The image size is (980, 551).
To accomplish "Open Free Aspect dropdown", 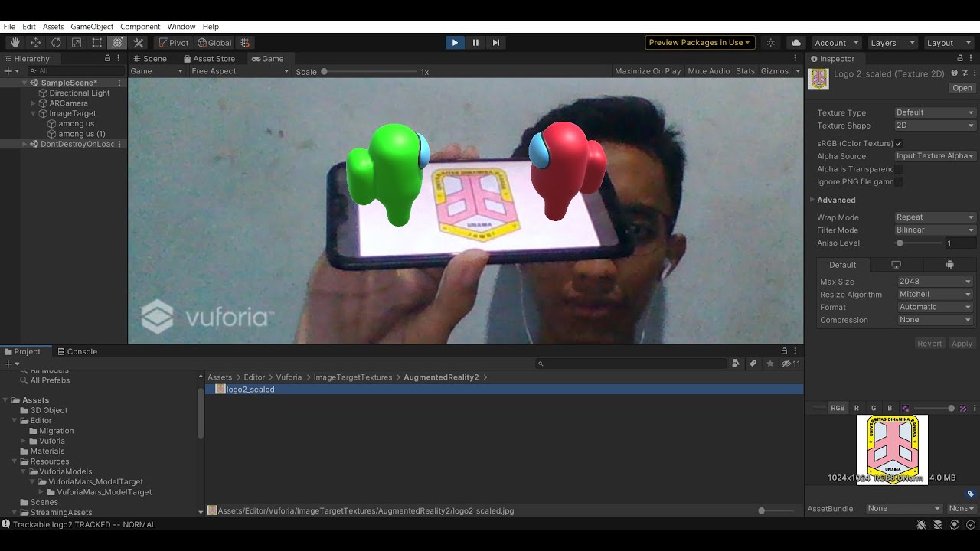I will tap(240, 71).
